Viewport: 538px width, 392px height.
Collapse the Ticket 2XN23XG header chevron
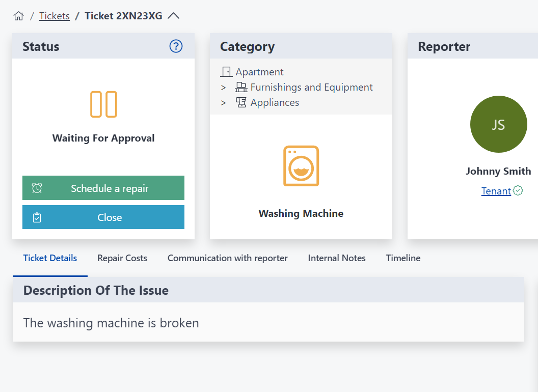(x=174, y=16)
